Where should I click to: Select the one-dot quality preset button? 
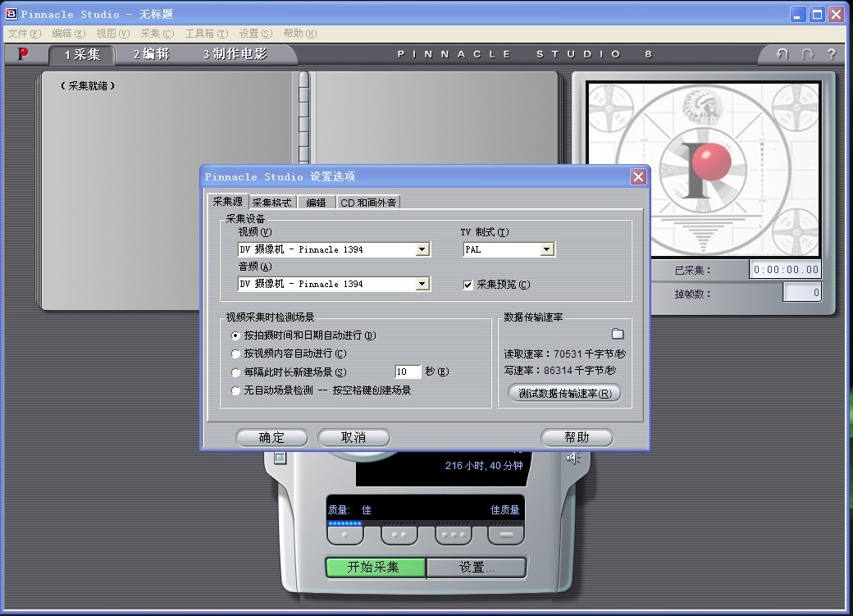[344, 535]
